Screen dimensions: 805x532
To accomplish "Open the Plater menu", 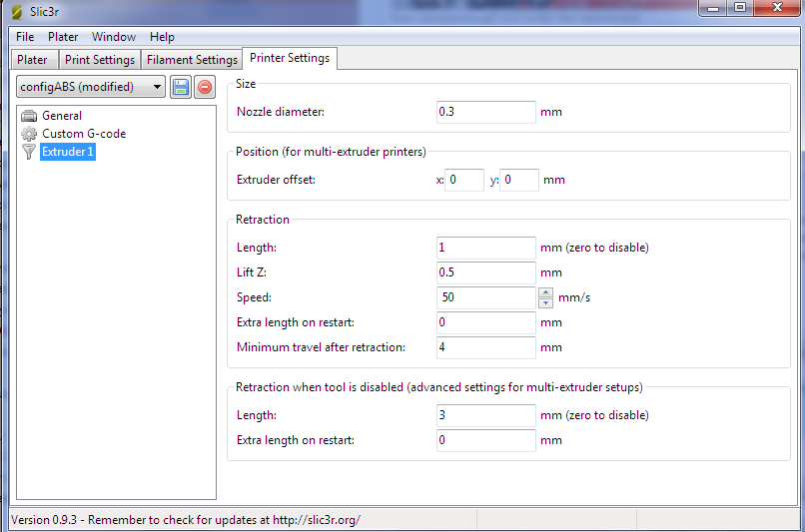I will tap(63, 37).
